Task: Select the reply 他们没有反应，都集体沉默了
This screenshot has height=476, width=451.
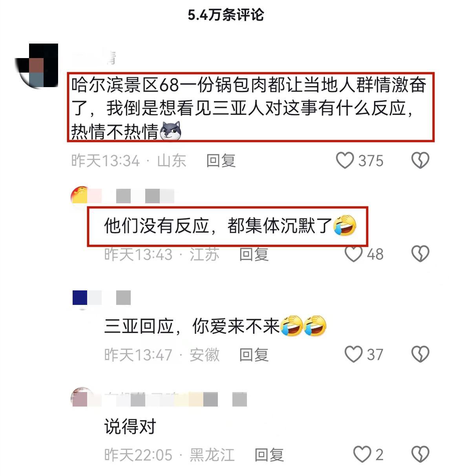Action: click(x=230, y=226)
